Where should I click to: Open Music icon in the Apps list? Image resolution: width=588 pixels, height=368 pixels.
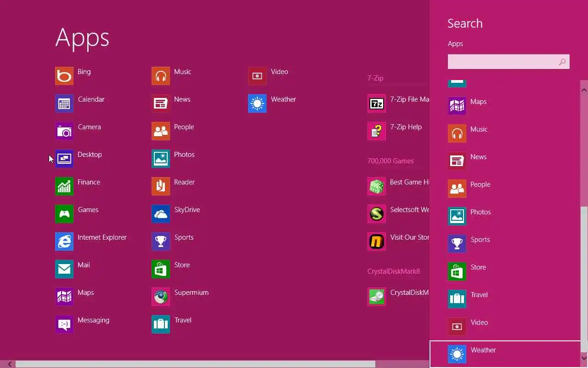161,76
